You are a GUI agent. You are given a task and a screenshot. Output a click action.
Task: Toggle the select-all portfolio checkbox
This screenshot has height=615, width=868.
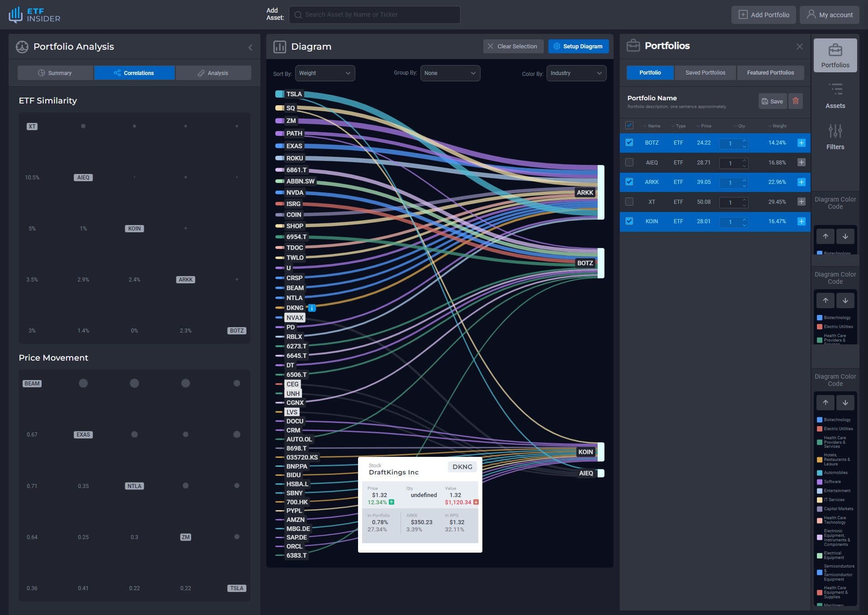pyautogui.click(x=629, y=126)
